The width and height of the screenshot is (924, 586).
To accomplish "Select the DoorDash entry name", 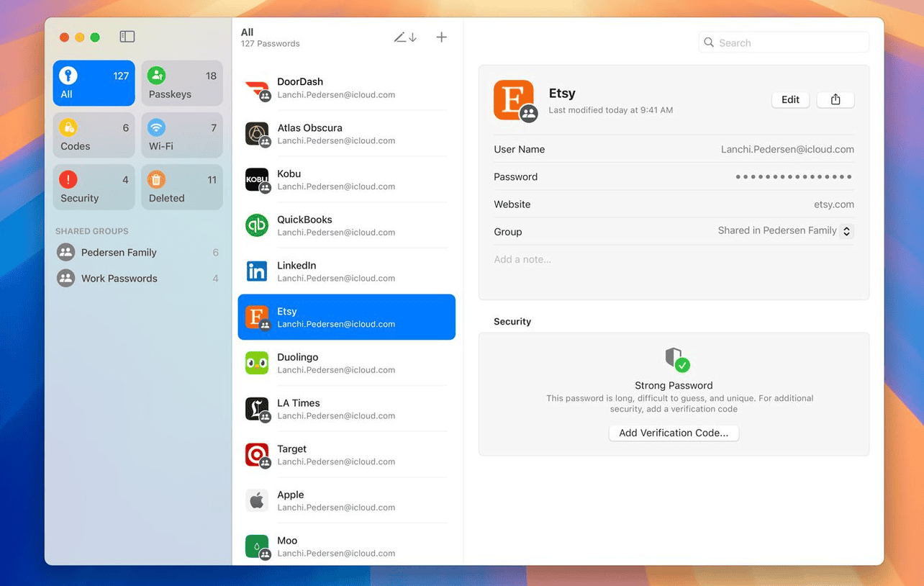I will pos(300,82).
